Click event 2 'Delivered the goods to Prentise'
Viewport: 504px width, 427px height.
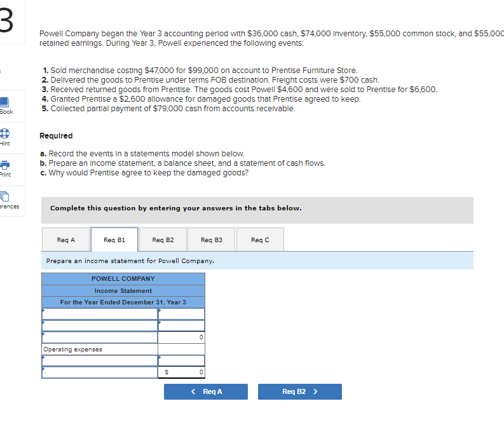click(x=210, y=80)
